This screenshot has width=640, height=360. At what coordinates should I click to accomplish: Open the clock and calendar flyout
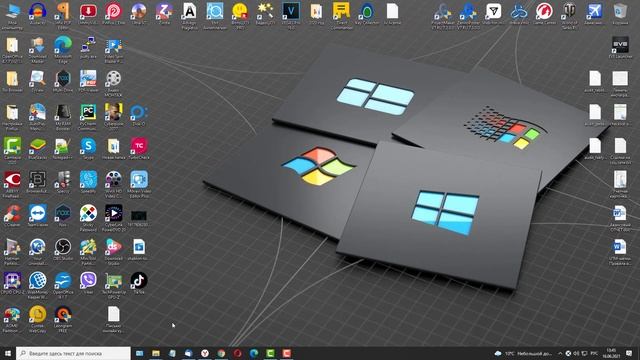(x=611, y=353)
